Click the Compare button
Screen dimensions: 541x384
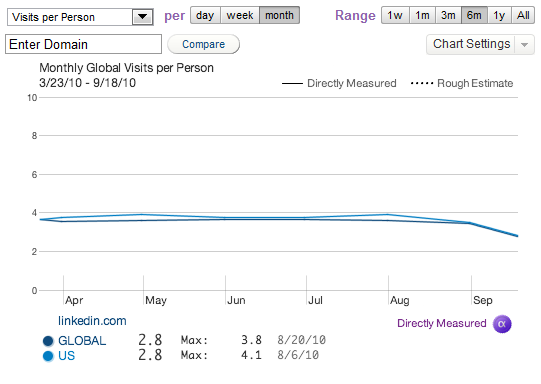pos(204,44)
